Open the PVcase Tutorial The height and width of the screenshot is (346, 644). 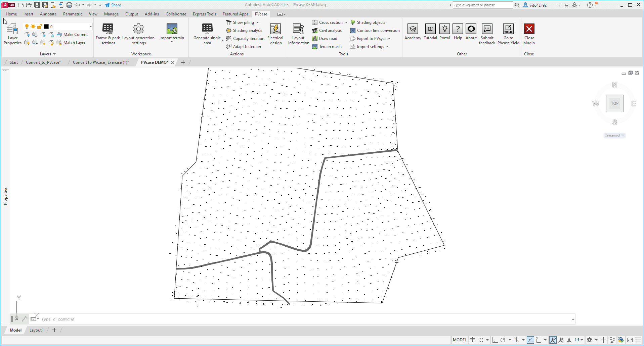click(430, 32)
